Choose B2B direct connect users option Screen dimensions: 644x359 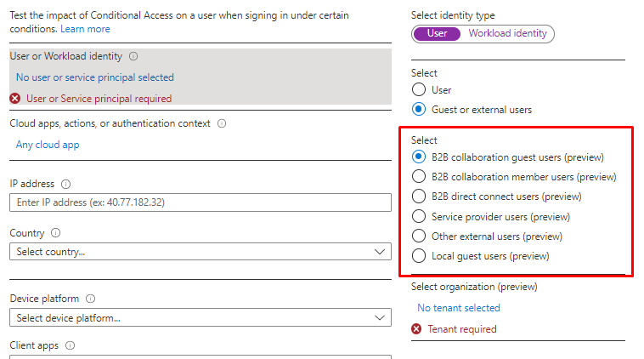click(x=418, y=197)
